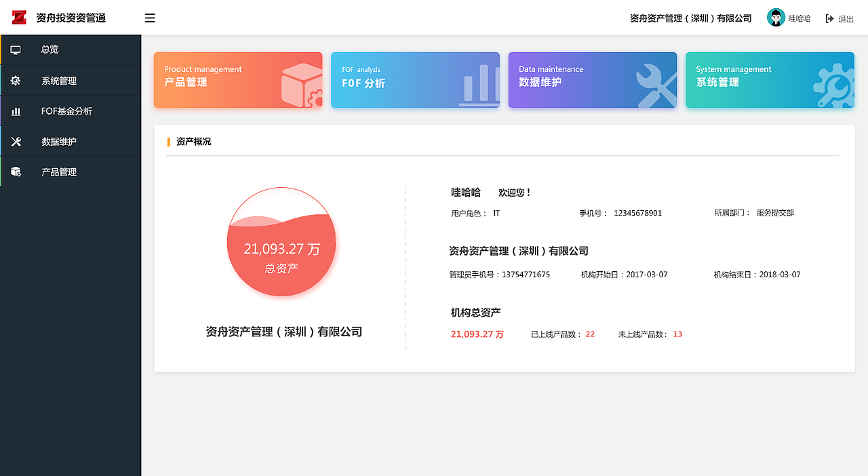Select the 产品管理 box icon in sidebar

pyautogui.click(x=15, y=172)
